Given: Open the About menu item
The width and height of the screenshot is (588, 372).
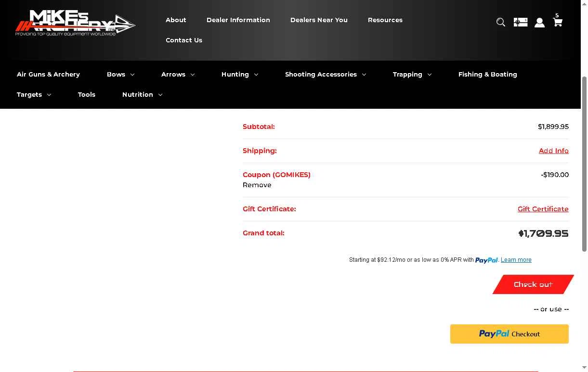Looking at the screenshot, I should pos(176,20).
